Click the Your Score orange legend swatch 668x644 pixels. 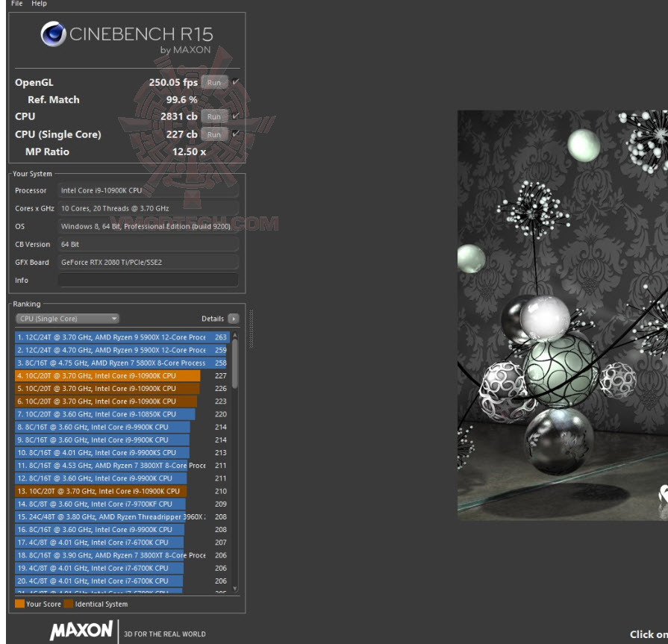click(x=19, y=604)
